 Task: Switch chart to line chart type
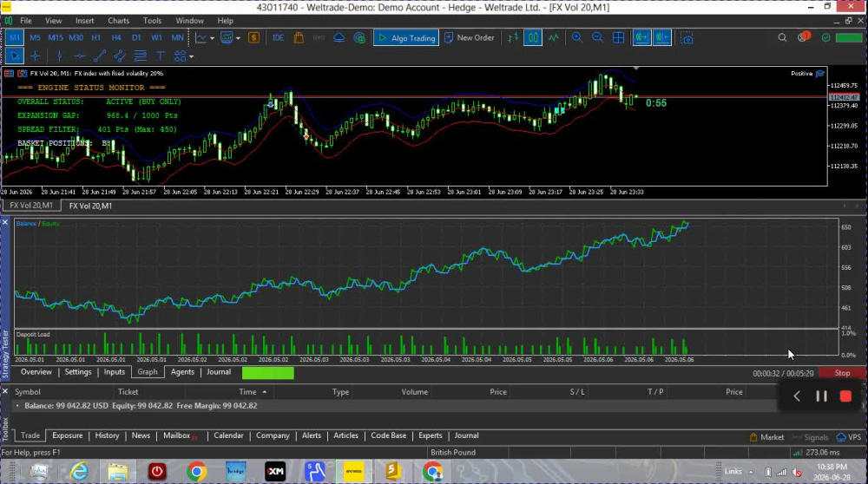pyautogui.click(x=553, y=37)
